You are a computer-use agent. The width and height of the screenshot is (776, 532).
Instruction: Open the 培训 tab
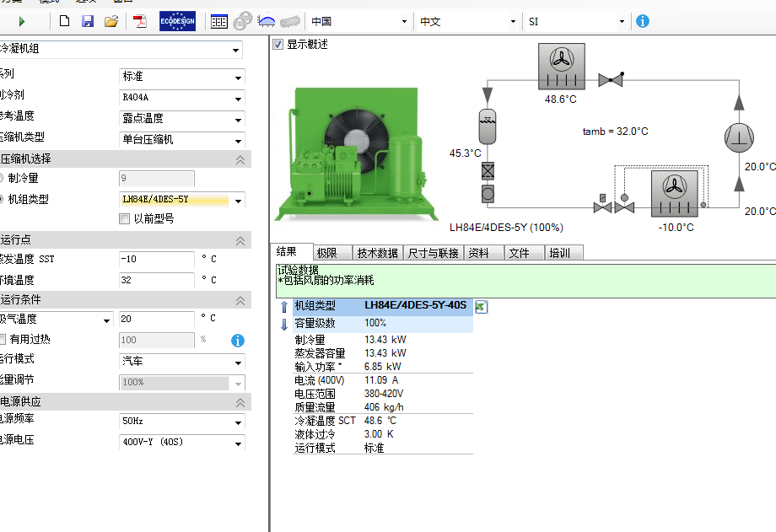[564, 253]
